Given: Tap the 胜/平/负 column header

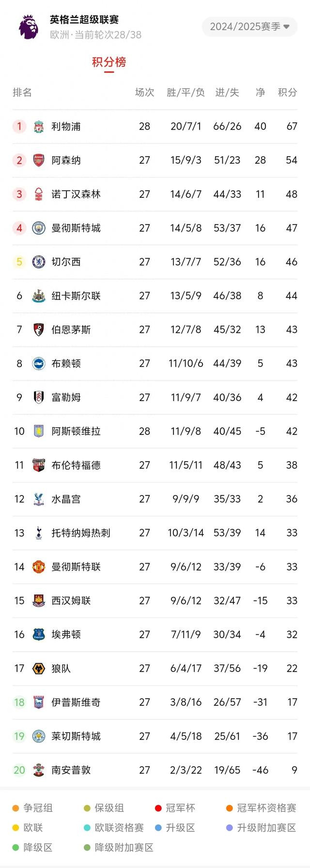Looking at the screenshot, I should (186, 92).
